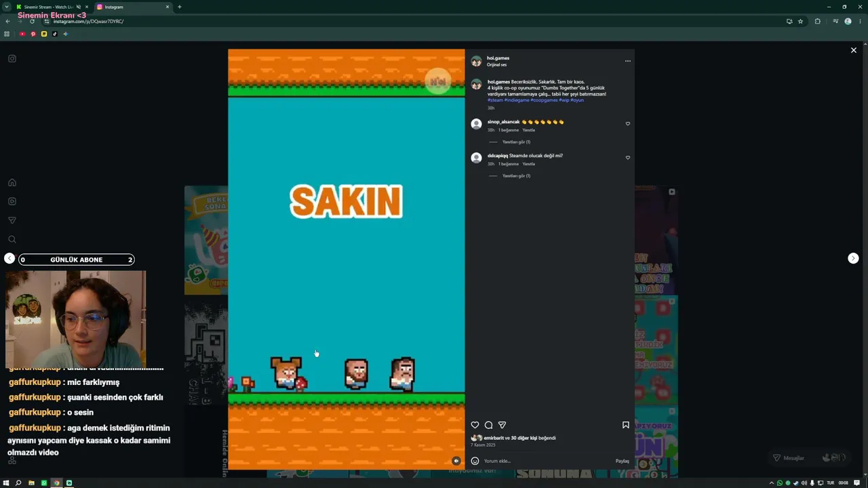The width and height of the screenshot is (868, 488).
Task: Reply to ddcapiqq's comment via Yanıtla
Action: pyautogui.click(x=528, y=164)
